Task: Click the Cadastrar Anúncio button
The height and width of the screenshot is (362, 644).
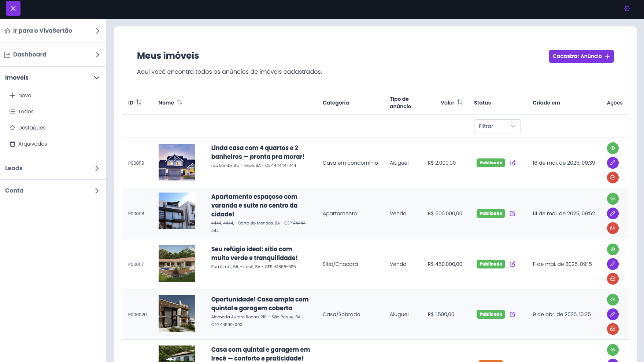Action: pos(581,56)
